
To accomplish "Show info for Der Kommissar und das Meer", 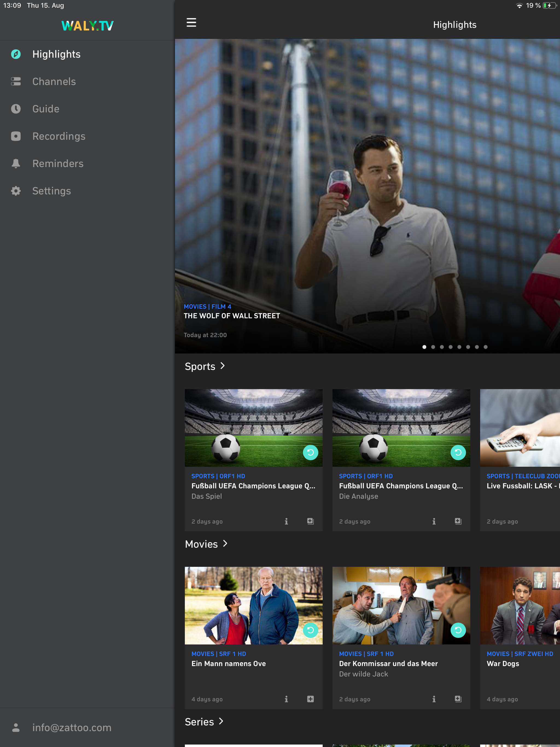I will pyautogui.click(x=434, y=699).
